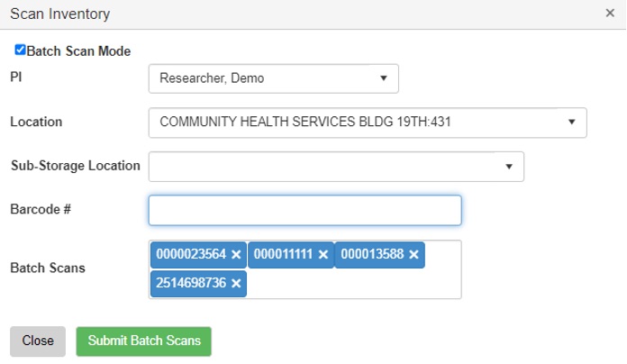Close the Scan Inventory dialog with X
627x364 pixels.
[x=610, y=14]
